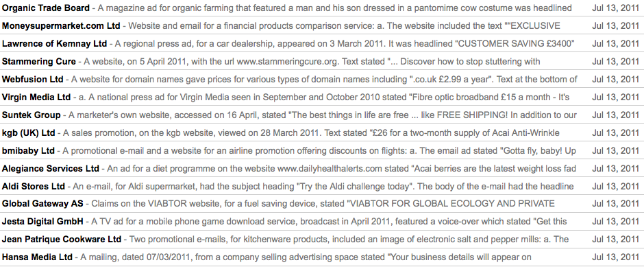Select the Lawrence of Kemnay Ltd row
Image resolution: width=644 pixels, height=267 pixels.
point(322,44)
